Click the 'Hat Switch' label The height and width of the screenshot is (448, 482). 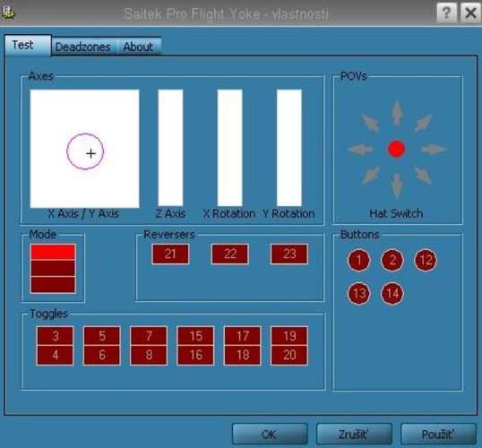click(x=396, y=213)
